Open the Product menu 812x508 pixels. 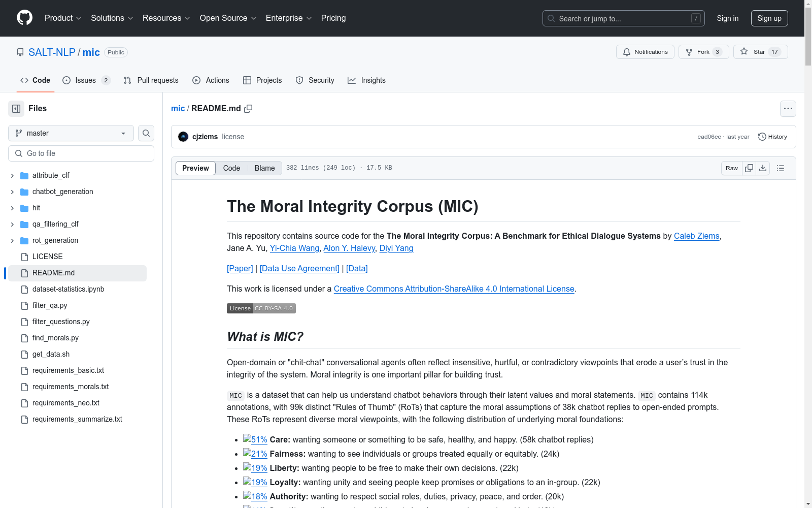click(63, 18)
